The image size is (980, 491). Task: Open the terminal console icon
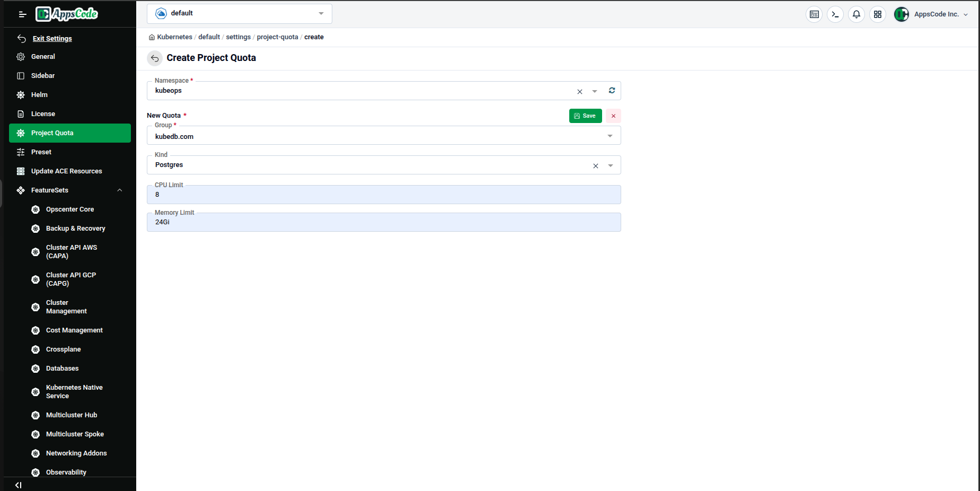[x=835, y=14]
